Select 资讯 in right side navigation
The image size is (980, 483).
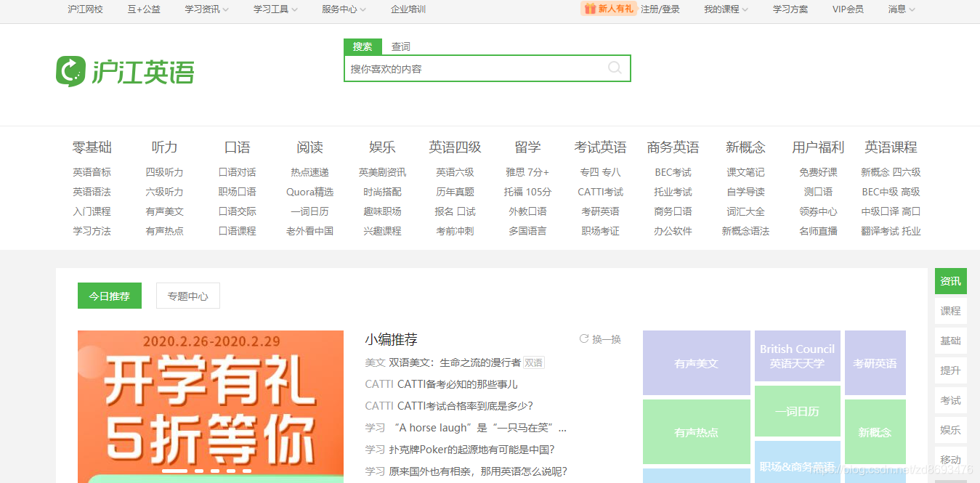pos(951,281)
